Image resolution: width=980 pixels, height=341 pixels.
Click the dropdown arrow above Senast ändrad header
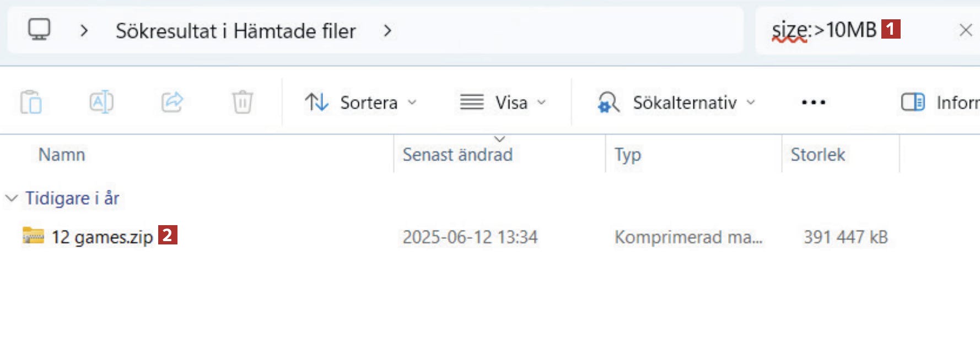(x=500, y=139)
